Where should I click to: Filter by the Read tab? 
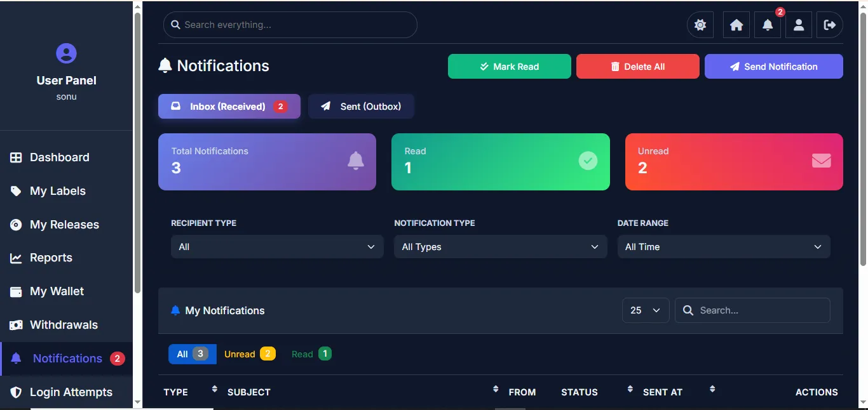(x=311, y=354)
